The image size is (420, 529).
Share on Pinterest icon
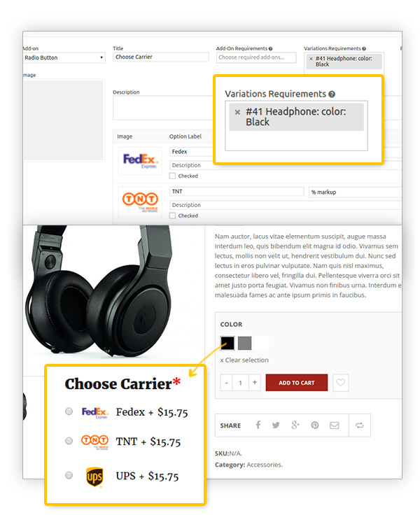pos(315,425)
